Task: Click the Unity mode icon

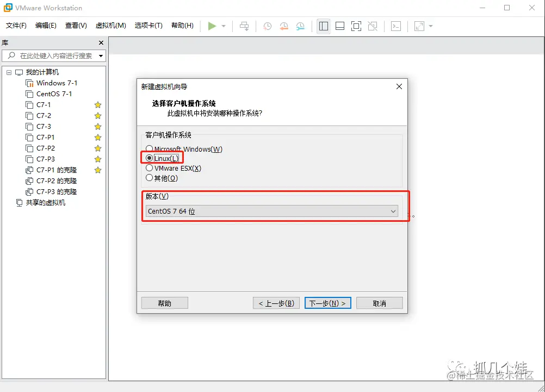Action: [373, 26]
